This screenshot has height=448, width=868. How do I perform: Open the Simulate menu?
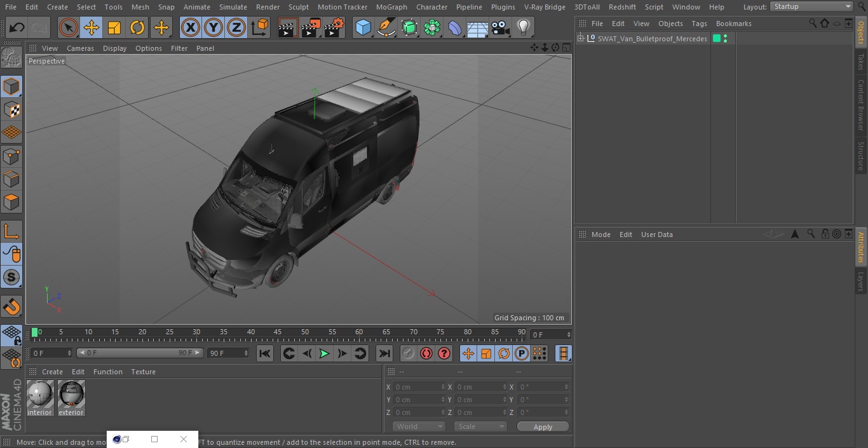(233, 7)
